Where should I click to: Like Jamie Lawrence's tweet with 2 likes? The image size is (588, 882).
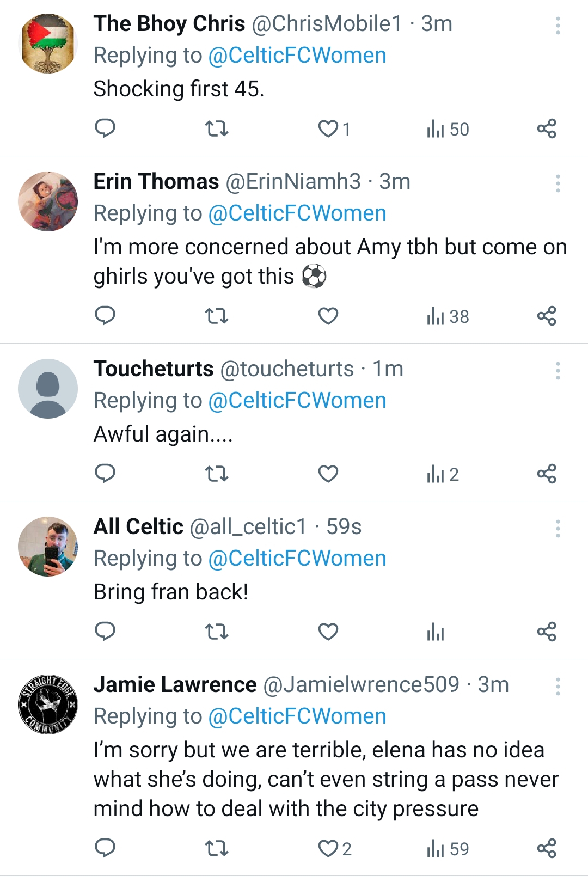[x=335, y=849]
